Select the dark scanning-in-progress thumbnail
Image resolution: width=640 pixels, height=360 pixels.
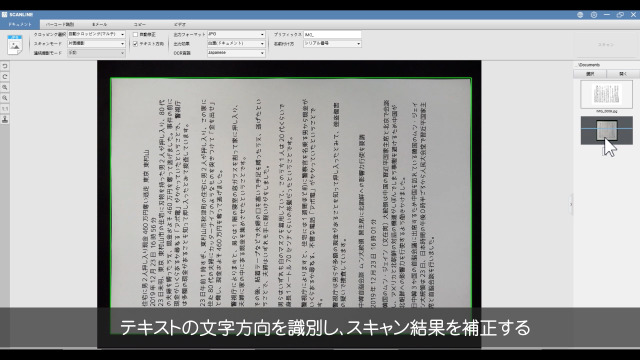[x=607, y=130]
